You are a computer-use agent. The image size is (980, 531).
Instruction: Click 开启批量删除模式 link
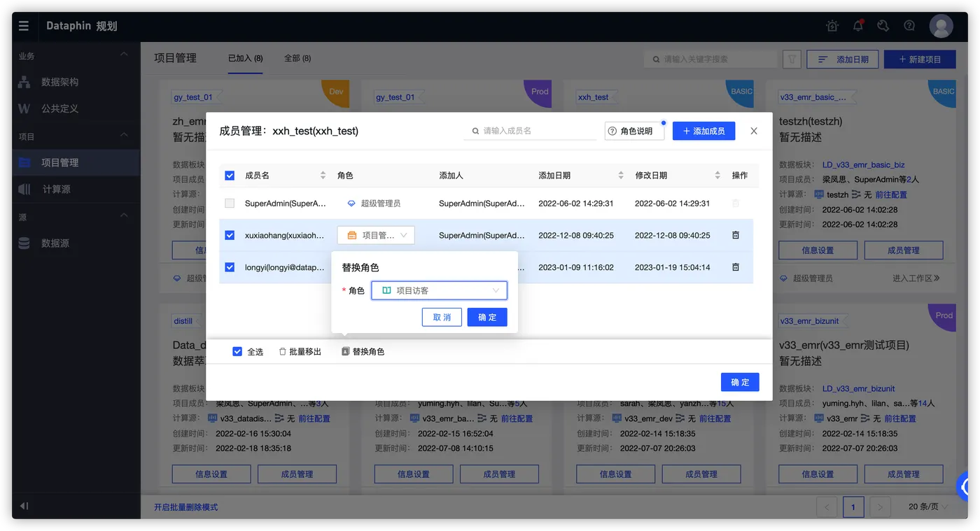(x=186, y=507)
